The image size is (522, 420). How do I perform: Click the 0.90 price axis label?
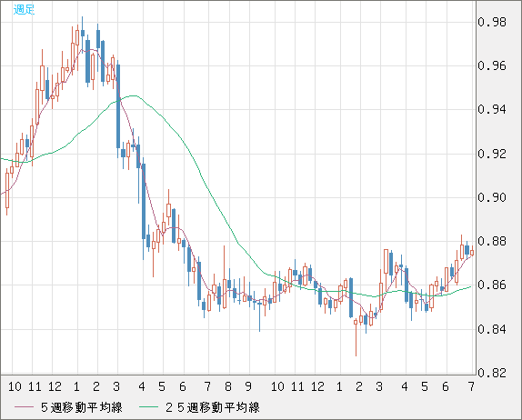492,197
